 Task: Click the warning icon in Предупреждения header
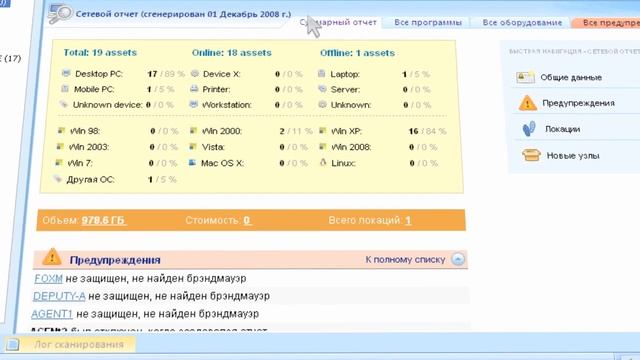tap(52, 257)
